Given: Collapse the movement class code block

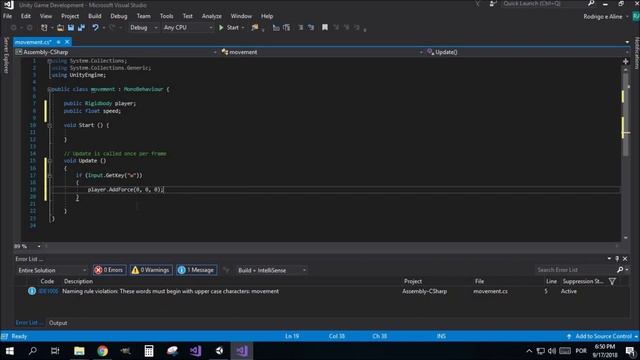Looking at the screenshot, I should coord(49,89).
